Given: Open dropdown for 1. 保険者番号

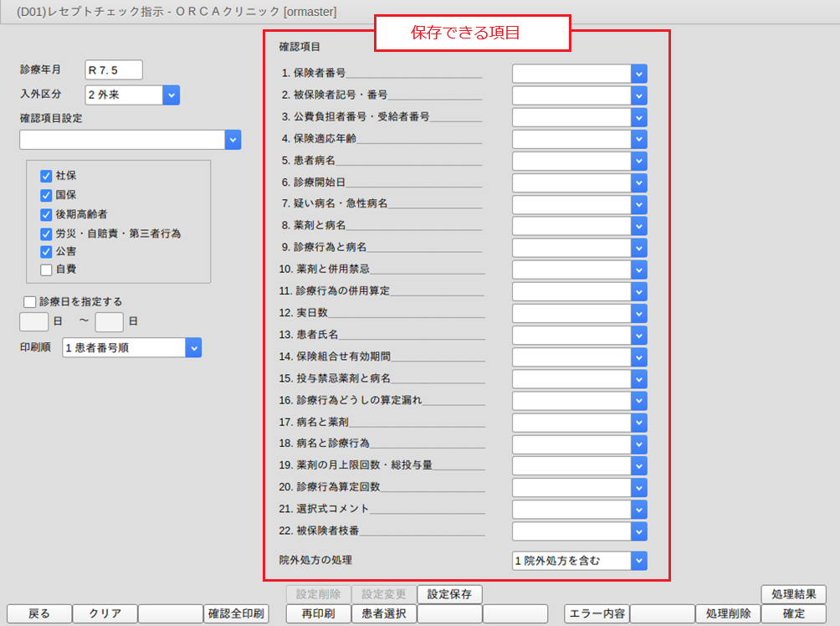Looking at the screenshot, I should tap(639, 74).
